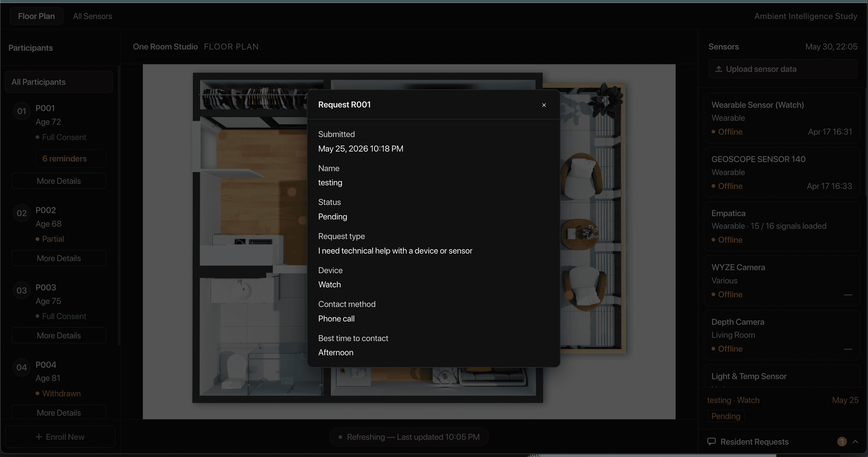This screenshot has width=868, height=457.
Task: Open More Details for P003
Action: click(59, 335)
